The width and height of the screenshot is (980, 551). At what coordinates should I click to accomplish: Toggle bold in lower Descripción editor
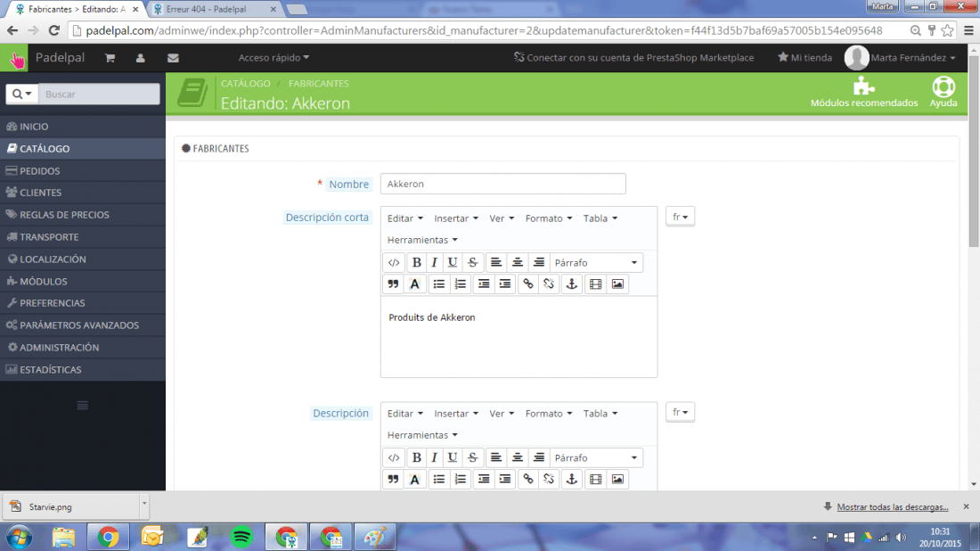point(416,457)
